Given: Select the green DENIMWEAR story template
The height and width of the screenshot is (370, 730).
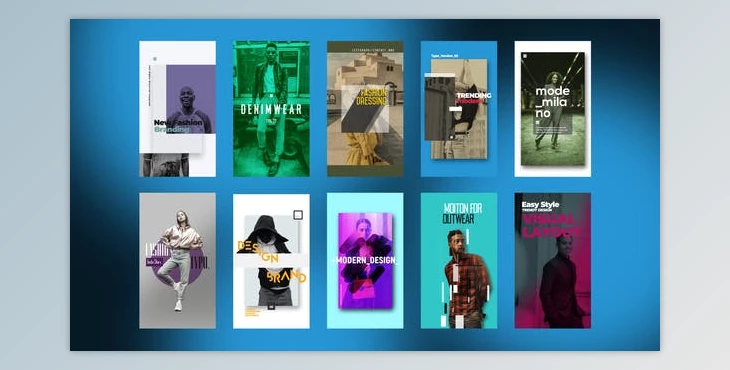Looking at the screenshot, I should (271, 109).
